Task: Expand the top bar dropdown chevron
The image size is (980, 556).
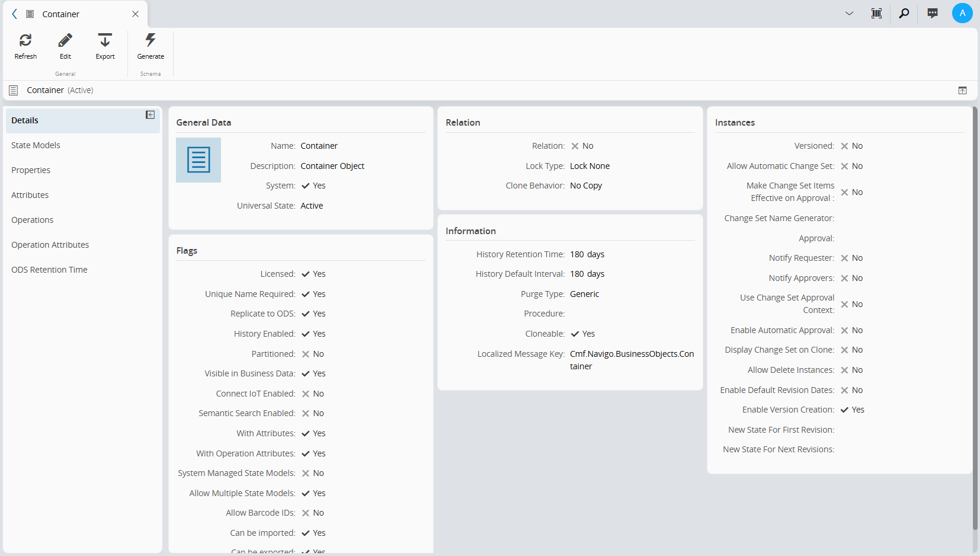Action: (x=849, y=13)
